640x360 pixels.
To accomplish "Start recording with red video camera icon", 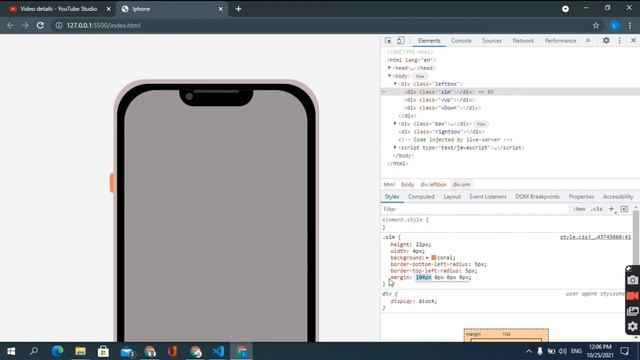I will tap(632, 296).
